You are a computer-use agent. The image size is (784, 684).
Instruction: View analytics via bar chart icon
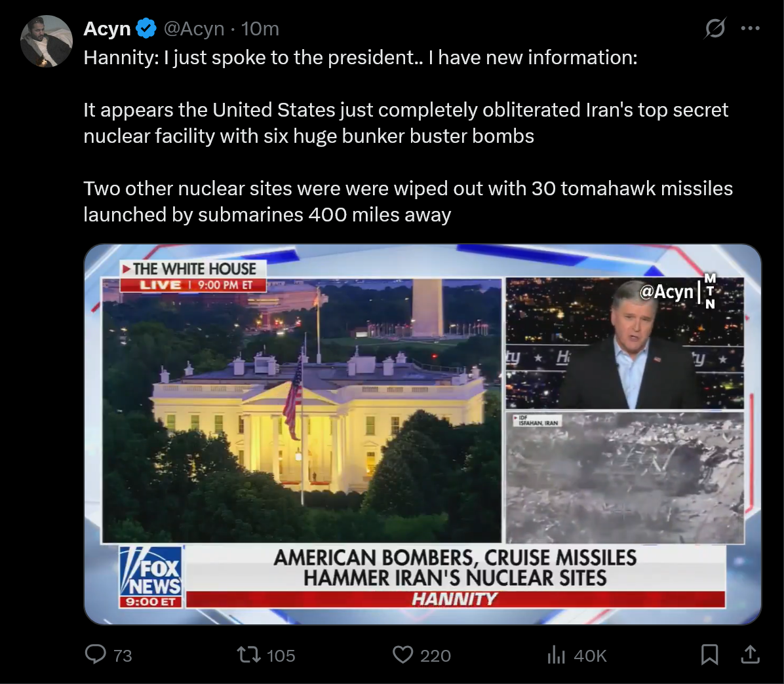556,655
